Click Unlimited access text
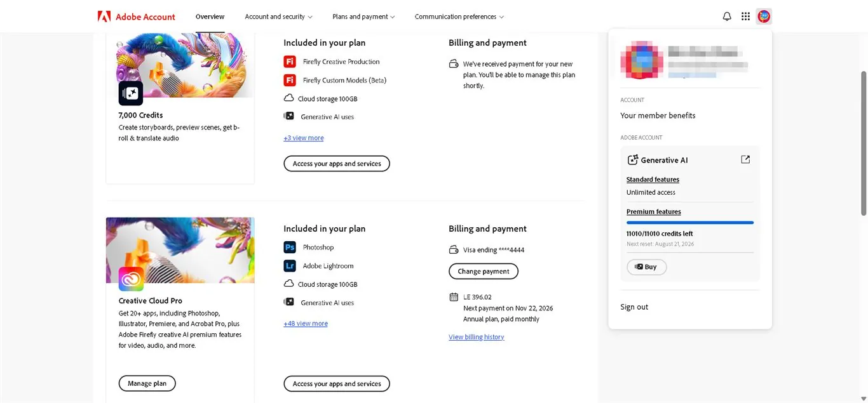The width and height of the screenshot is (868, 403). 651,192
